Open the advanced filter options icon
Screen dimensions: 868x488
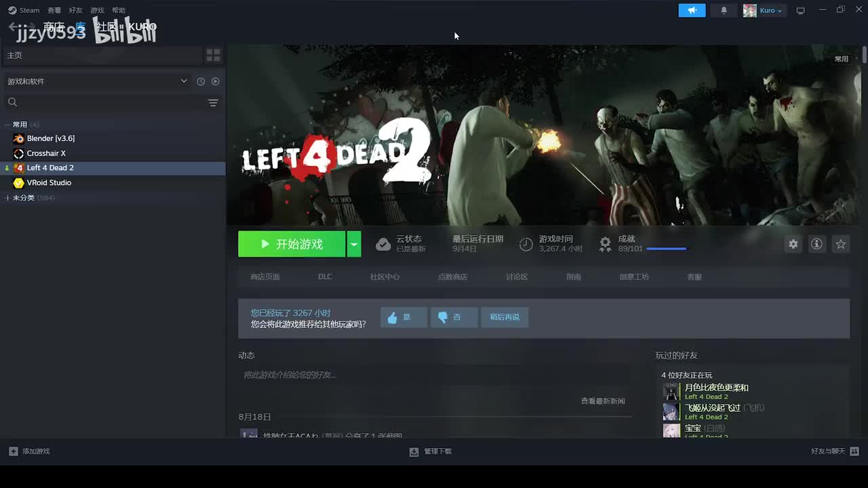point(213,103)
